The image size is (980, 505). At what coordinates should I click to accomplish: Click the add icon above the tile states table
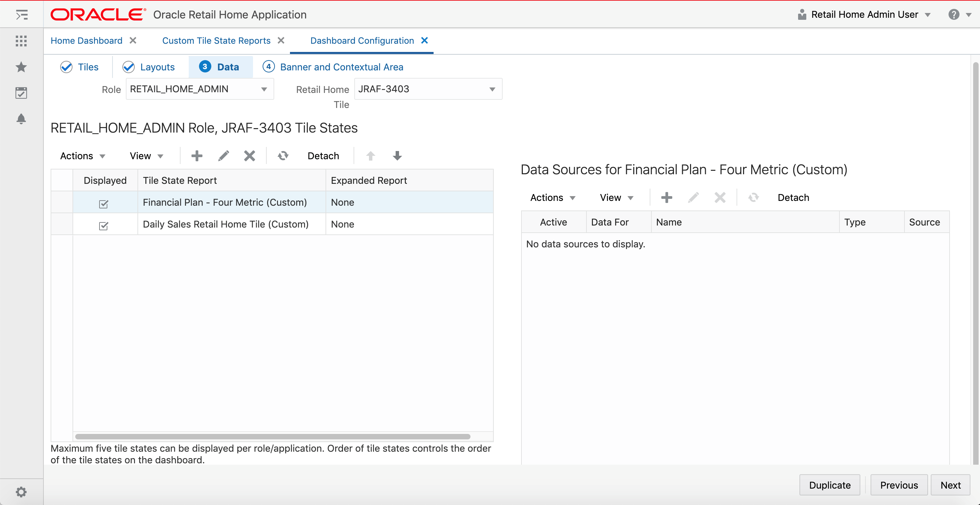coord(197,156)
